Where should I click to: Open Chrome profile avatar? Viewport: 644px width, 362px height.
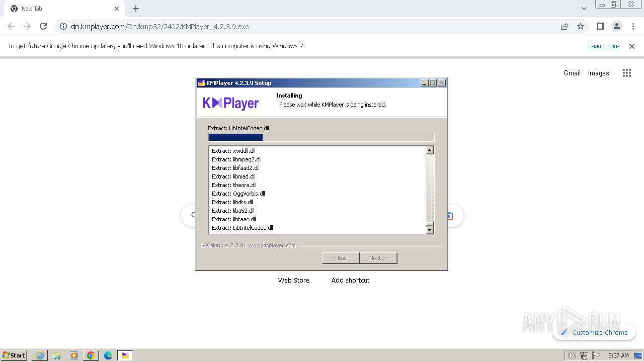click(616, 26)
